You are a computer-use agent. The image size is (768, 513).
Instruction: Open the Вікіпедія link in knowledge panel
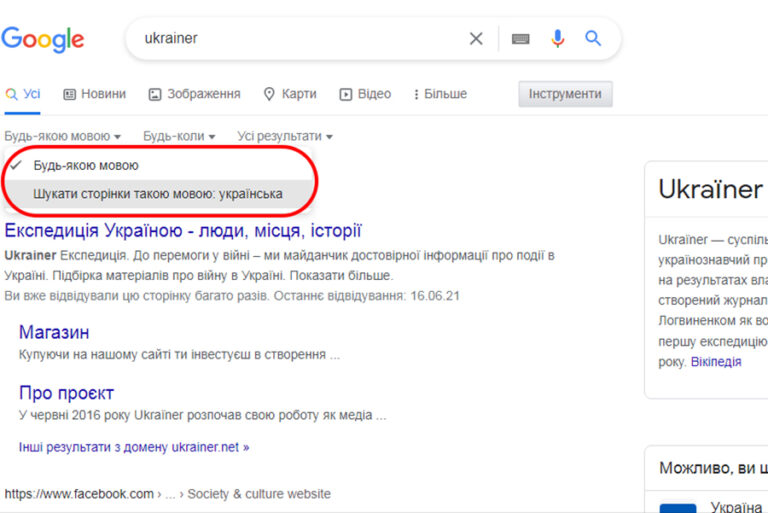tap(716, 362)
